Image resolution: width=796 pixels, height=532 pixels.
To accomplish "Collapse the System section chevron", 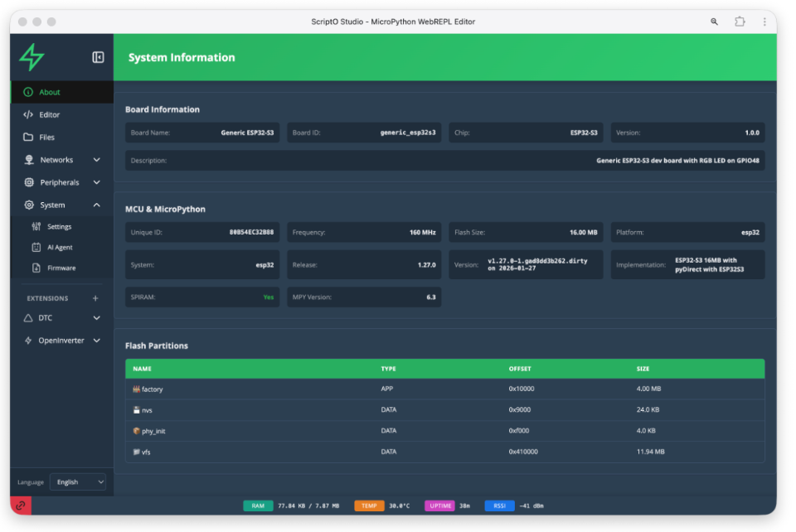I will click(96, 205).
